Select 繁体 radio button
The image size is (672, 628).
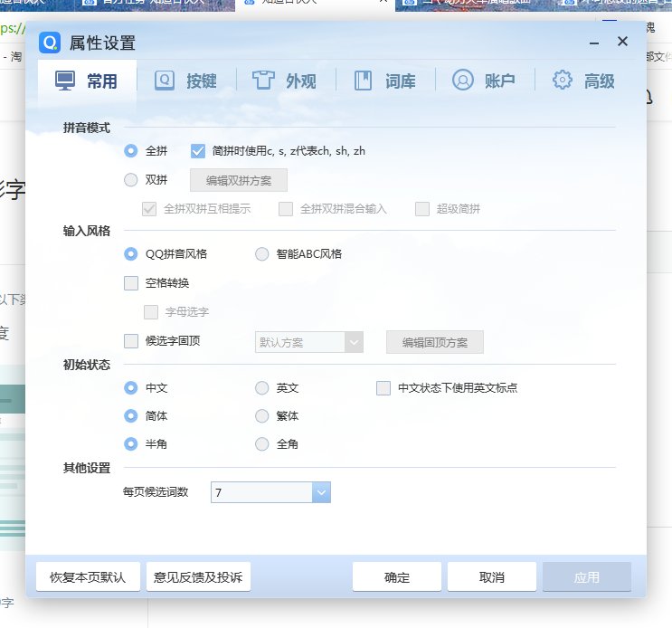[262, 416]
